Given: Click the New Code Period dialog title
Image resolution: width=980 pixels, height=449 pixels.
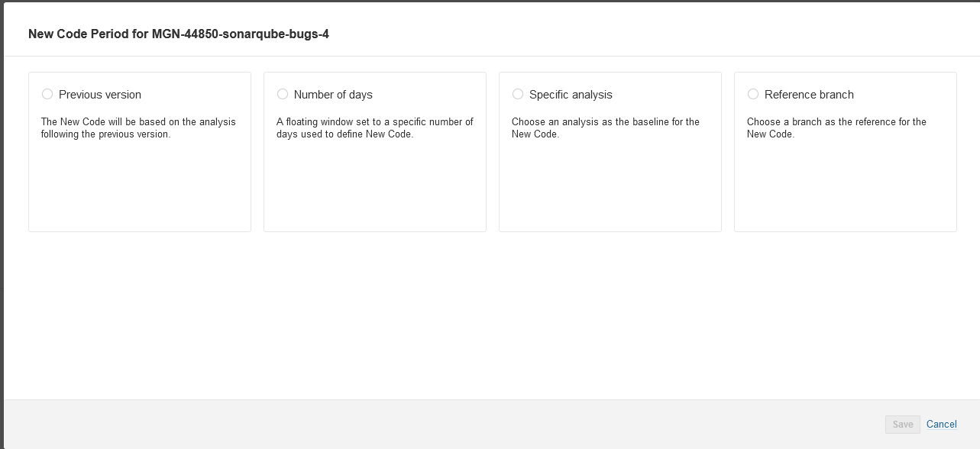Looking at the screenshot, I should tap(179, 34).
